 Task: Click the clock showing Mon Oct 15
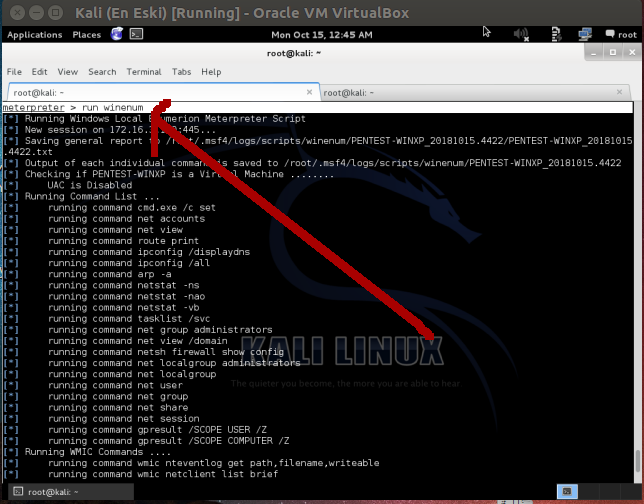coord(322,35)
